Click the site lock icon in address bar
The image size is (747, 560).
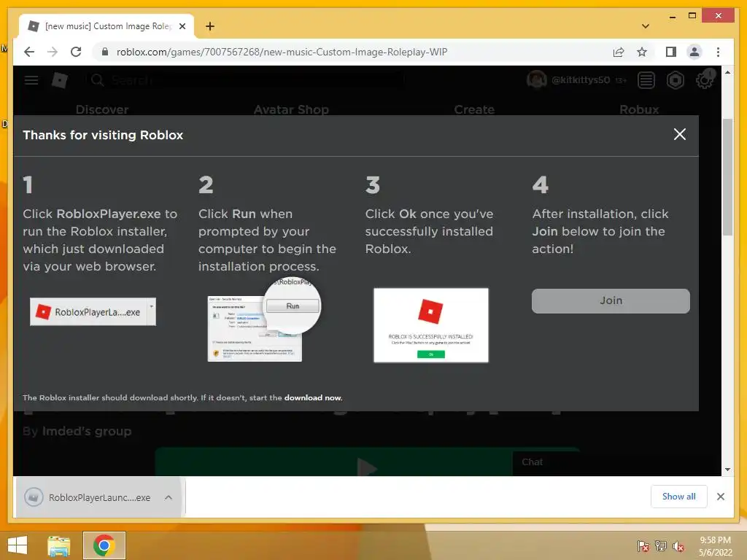pyautogui.click(x=105, y=52)
